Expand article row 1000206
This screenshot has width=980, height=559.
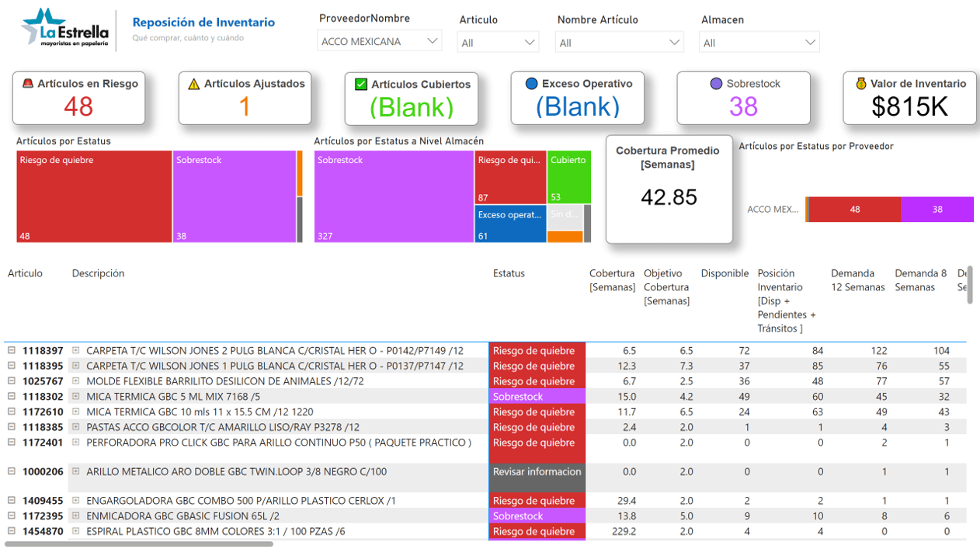click(x=12, y=471)
